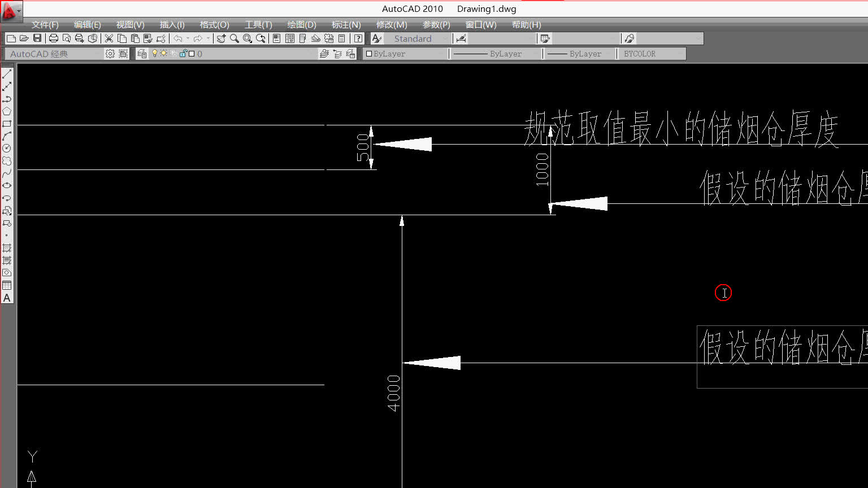Select the Arc draw tool
Screen dimensions: 868x488
tap(7, 136)
